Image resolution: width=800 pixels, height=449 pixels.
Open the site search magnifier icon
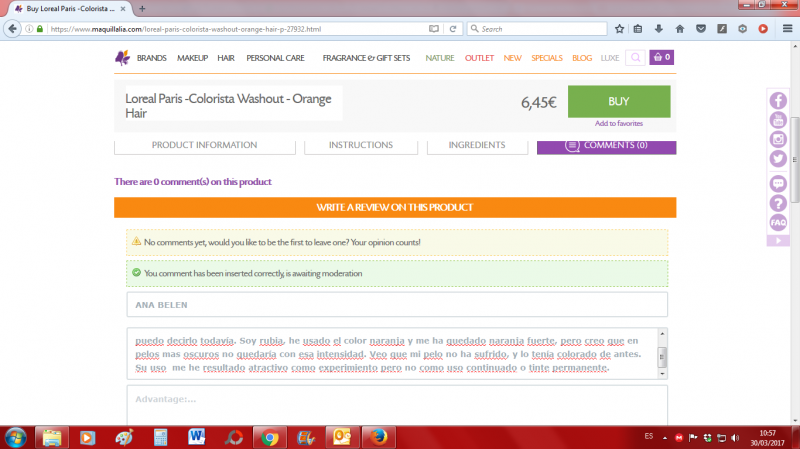pos(635,58)
